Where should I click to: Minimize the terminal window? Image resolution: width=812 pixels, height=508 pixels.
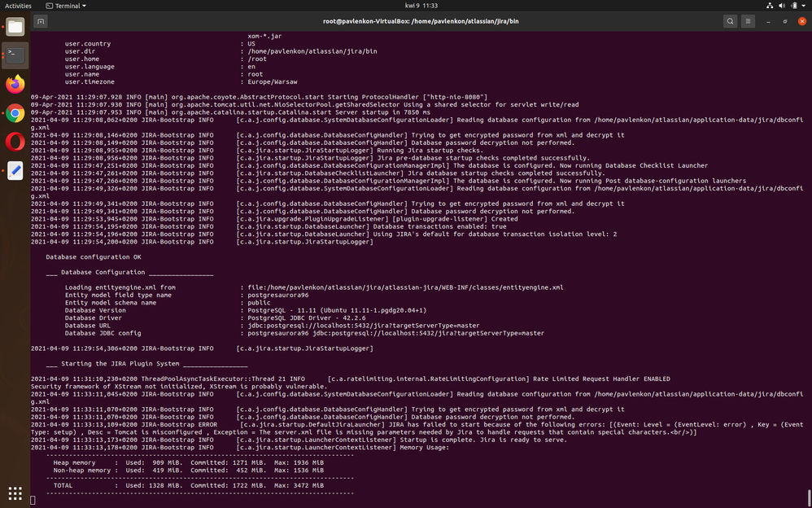tap(766, 21)
